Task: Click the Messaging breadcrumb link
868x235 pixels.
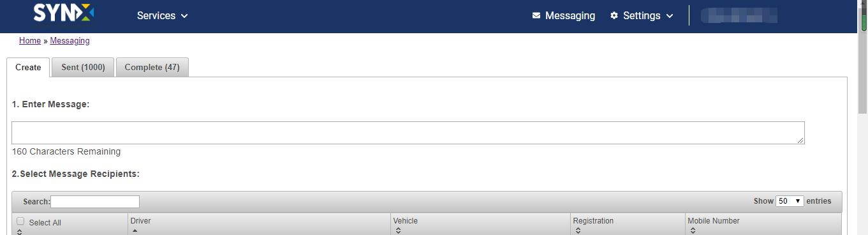Action: point(70,41)
